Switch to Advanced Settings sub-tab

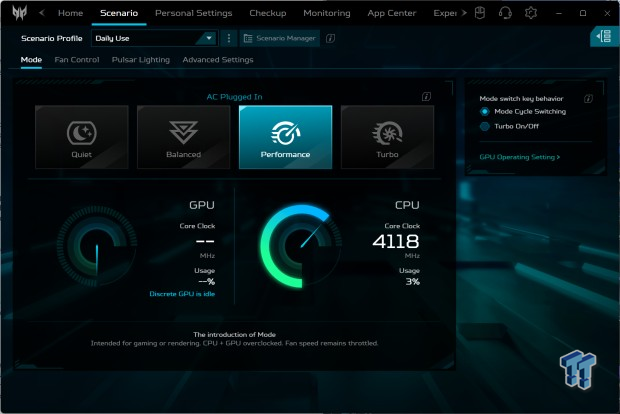click(218, 60)
